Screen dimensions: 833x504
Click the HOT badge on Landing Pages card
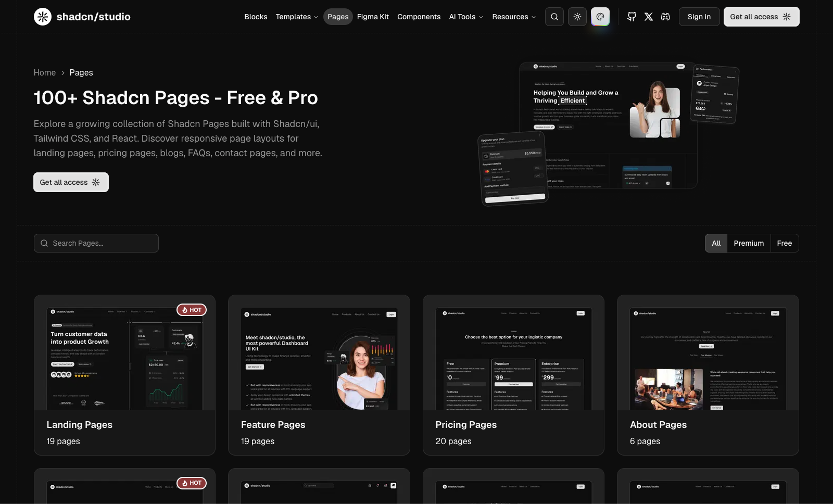(x=192, y=310)
